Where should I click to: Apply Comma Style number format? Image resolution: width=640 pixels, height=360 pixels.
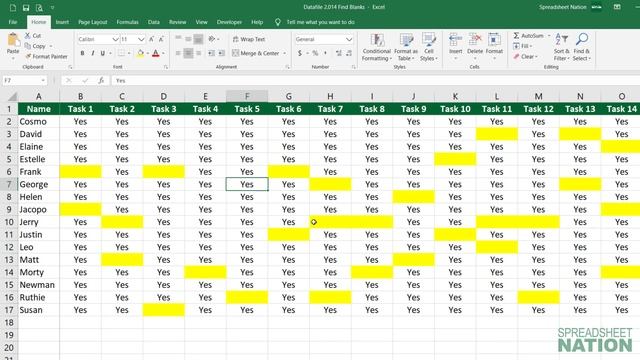click(325, 53)
